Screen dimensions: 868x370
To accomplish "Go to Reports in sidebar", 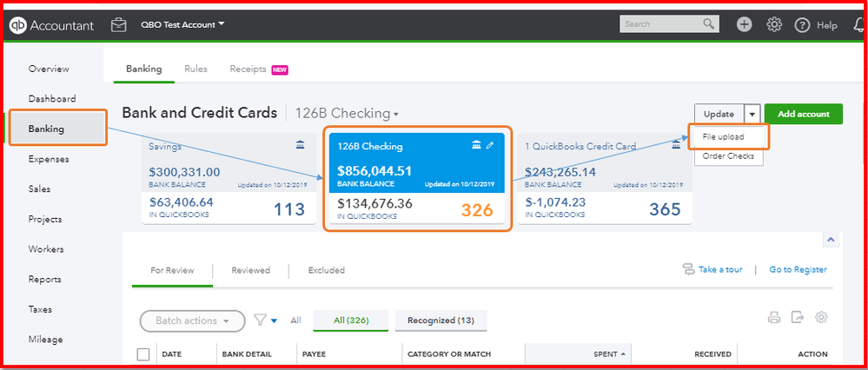I will pos(45,280).
